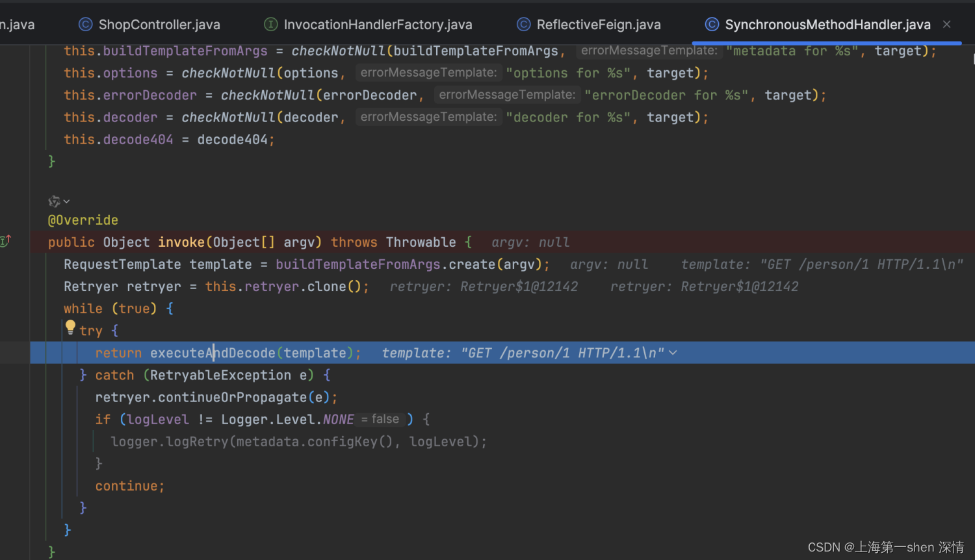Click the try keyword

(x=91, y=331)
